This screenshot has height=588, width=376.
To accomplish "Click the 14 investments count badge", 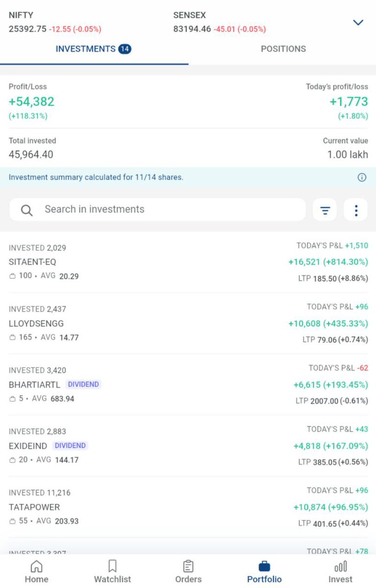I will pos(125,49).
